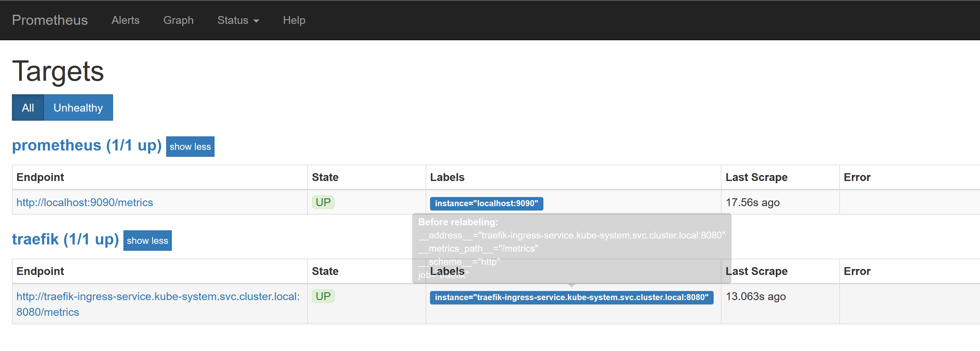This screenshot has height=351, width=980.
Task: Open the Alerts page
Action: pos(125,20)
